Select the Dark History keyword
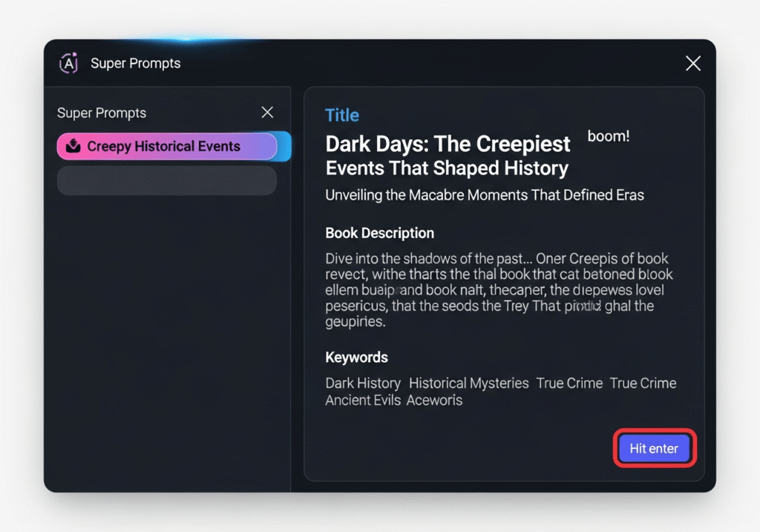 pyautogui.click(x=363, y=383)
